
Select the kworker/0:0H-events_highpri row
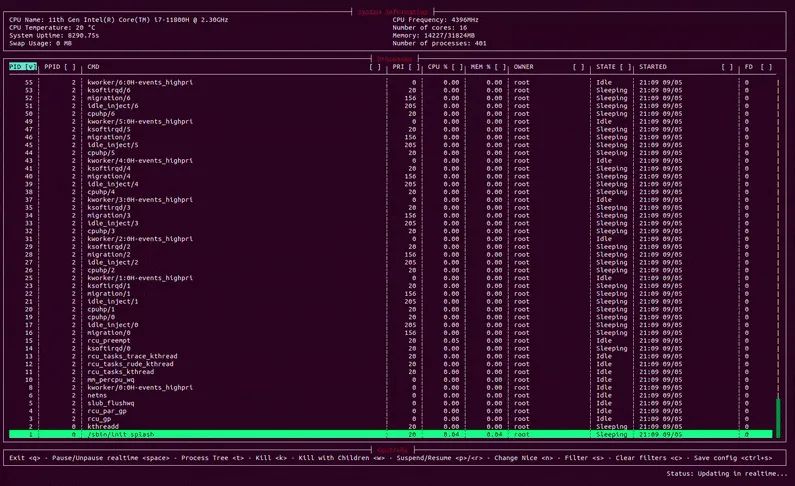point(390,388)
